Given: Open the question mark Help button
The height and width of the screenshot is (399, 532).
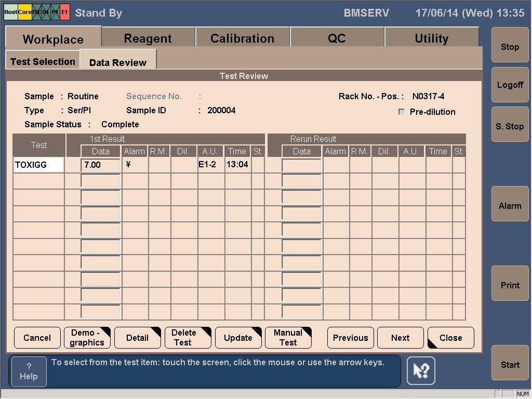Looking at the screenshot, I should pos(29,371).
